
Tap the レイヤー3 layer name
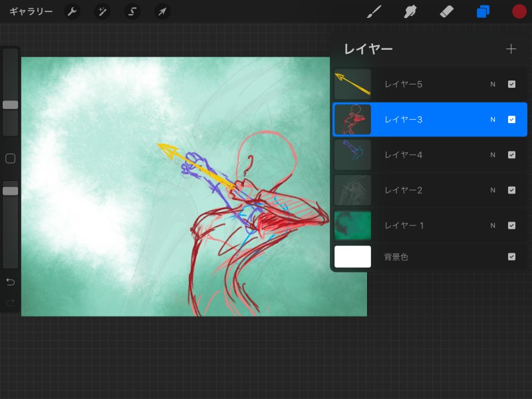(404, 120)
